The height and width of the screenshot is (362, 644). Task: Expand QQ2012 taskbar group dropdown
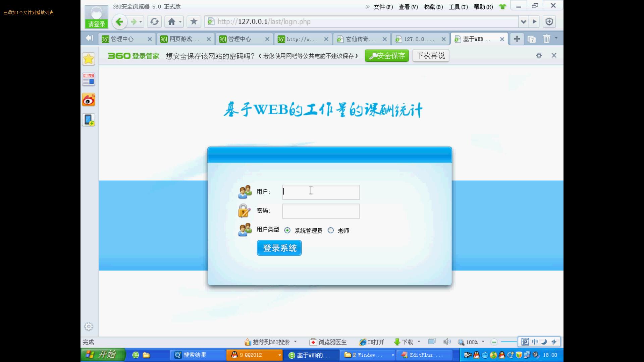tap(279, 355)
